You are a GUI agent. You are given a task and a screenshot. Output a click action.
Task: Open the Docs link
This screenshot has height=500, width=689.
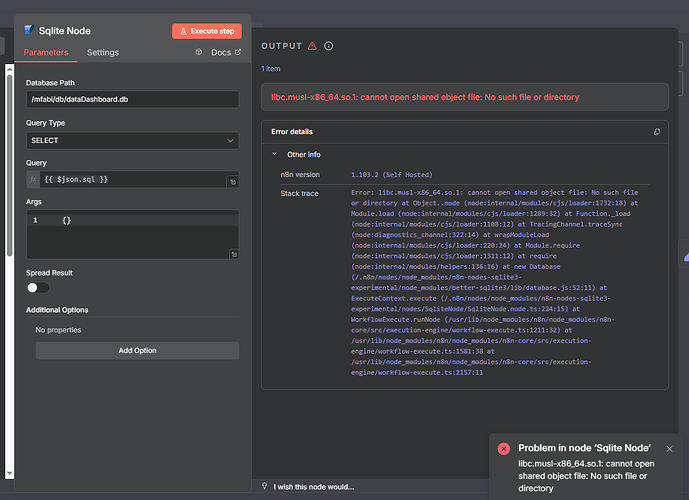click(x=226, y=52)
